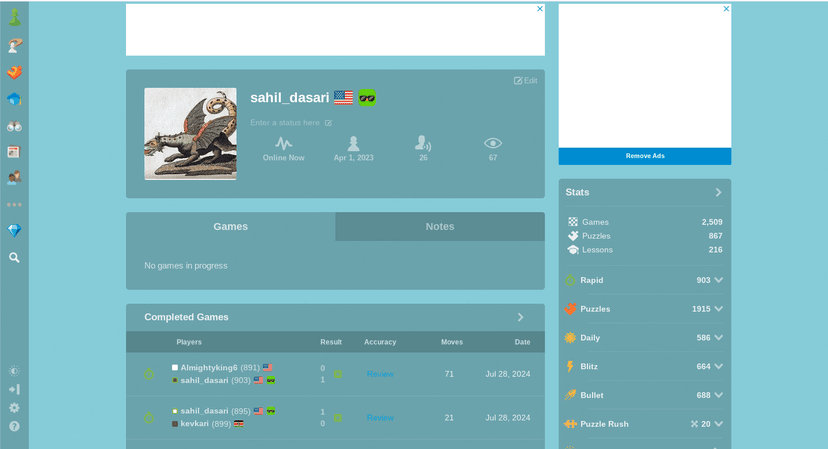Open the Learn graduation cap sidebar icon

point(14,99)
